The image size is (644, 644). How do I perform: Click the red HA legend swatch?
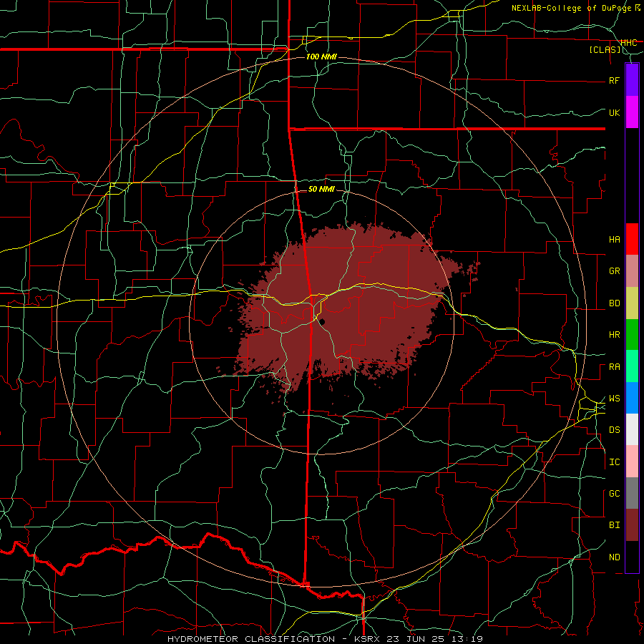(x=632, y=239)
